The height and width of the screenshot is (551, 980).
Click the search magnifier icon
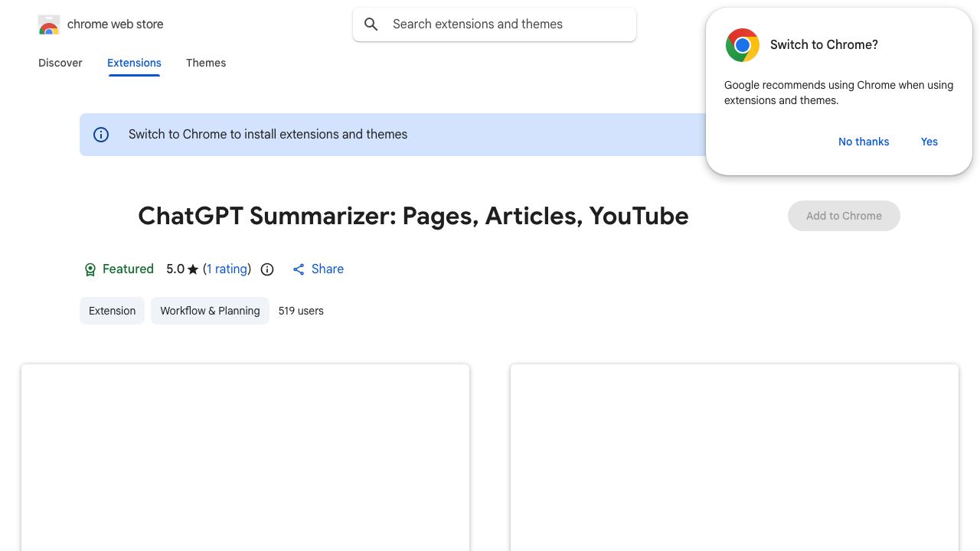click(x=371, y=24)
